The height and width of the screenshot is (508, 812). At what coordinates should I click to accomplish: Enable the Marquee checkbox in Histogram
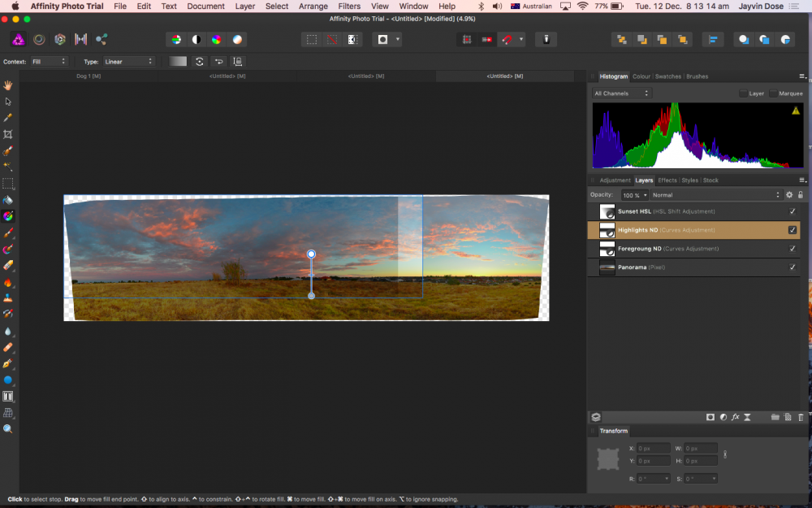tap(774, 93)
